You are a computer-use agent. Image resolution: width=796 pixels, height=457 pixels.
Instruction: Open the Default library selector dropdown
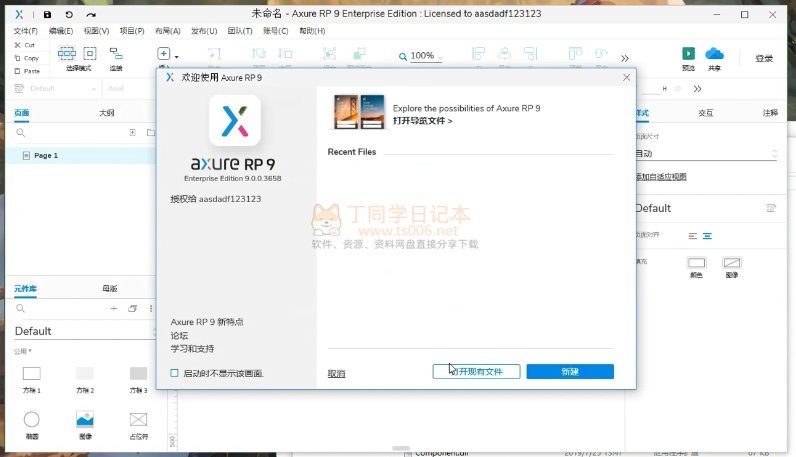85,331
